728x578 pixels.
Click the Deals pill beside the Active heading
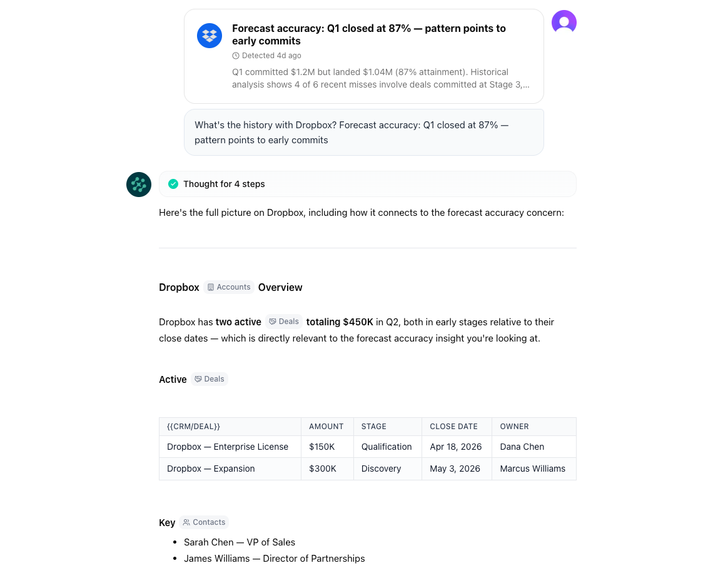(x=209, y=378)
